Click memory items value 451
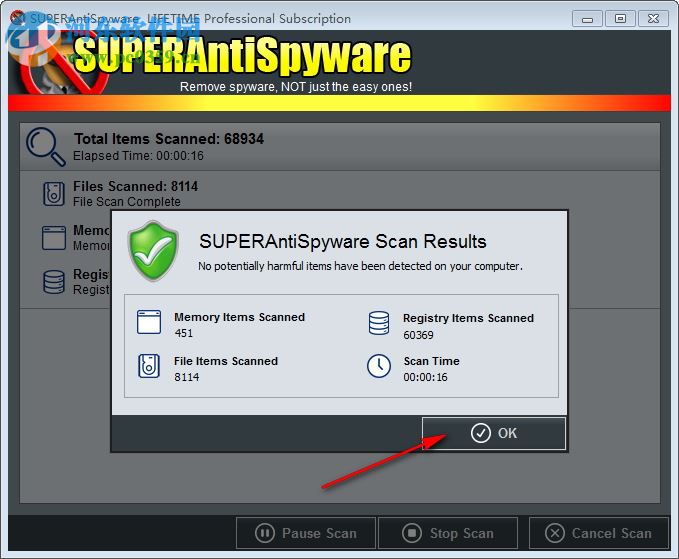Viewport: 679px width, 559px height. point(184,333)
